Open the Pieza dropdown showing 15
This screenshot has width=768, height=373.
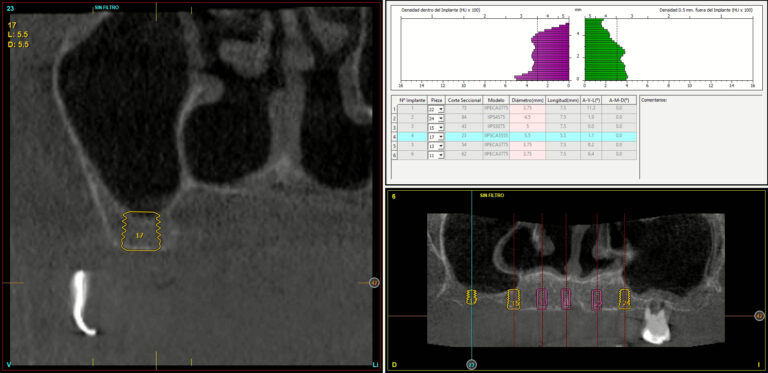coord(436,127)
